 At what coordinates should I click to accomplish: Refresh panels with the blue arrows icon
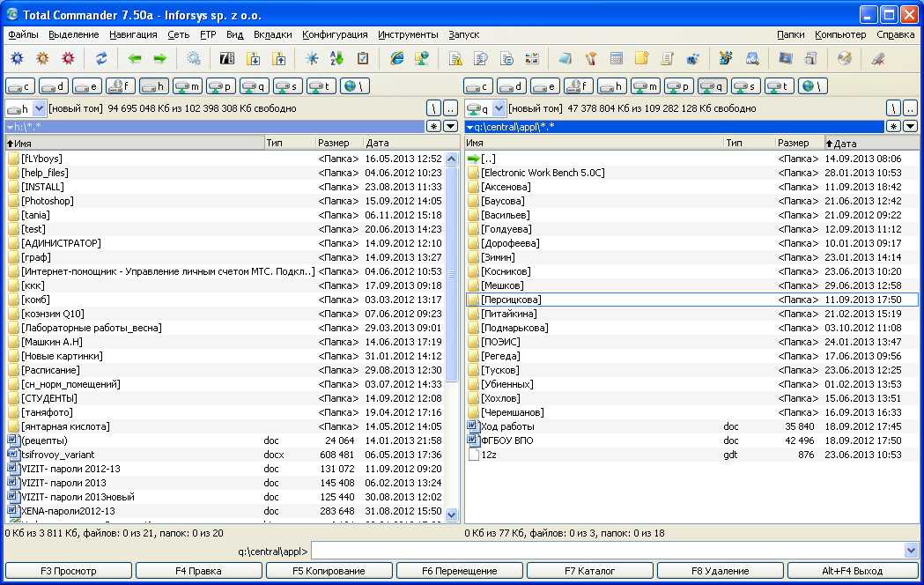click(x=101, y=58)
